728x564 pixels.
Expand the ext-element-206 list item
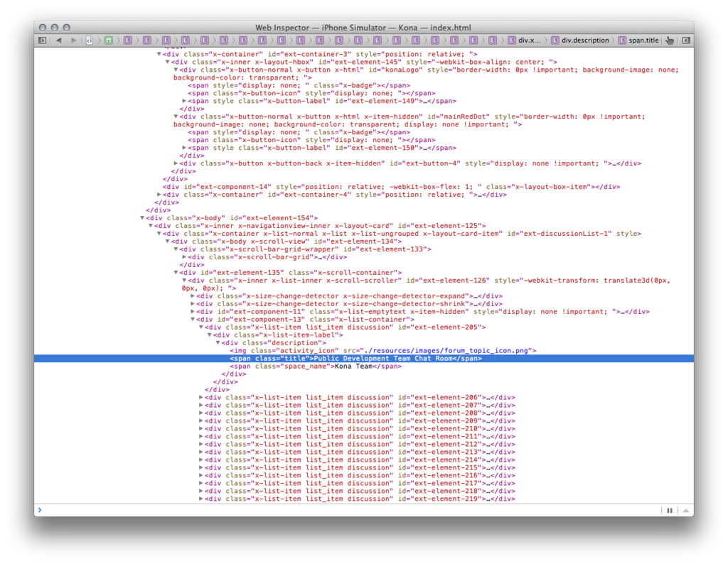pyautogui.click(x=200, y=398)
